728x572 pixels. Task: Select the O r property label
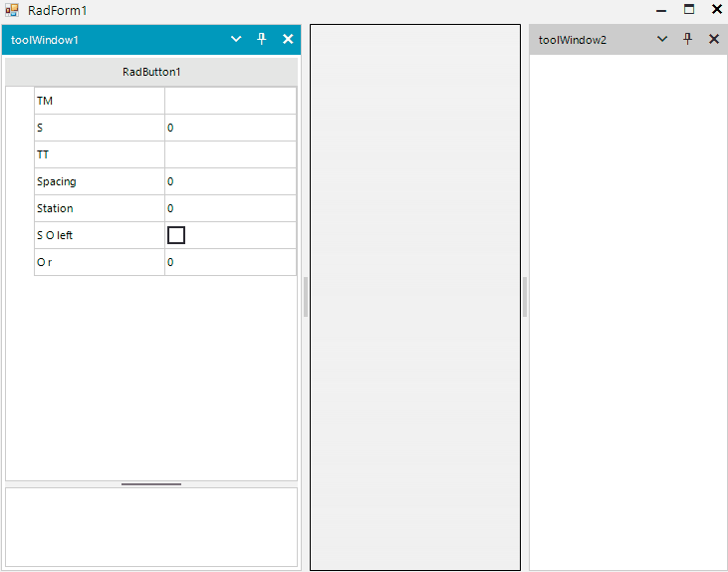coord(100,262)
